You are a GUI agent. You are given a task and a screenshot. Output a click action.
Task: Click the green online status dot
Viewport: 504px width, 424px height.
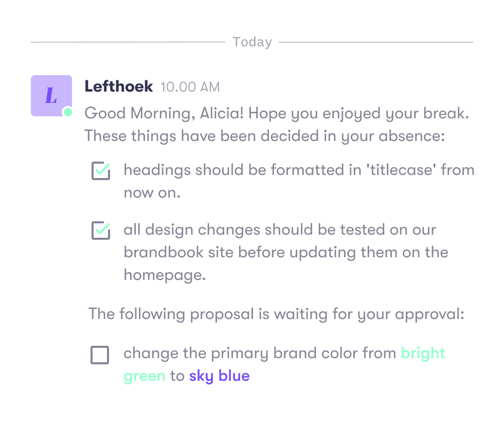click(68, 112)
